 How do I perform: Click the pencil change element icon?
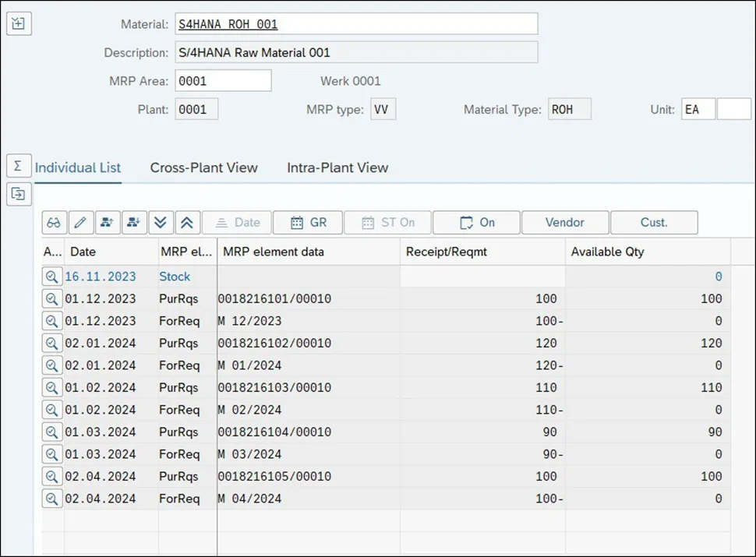[x=80, y=223]
